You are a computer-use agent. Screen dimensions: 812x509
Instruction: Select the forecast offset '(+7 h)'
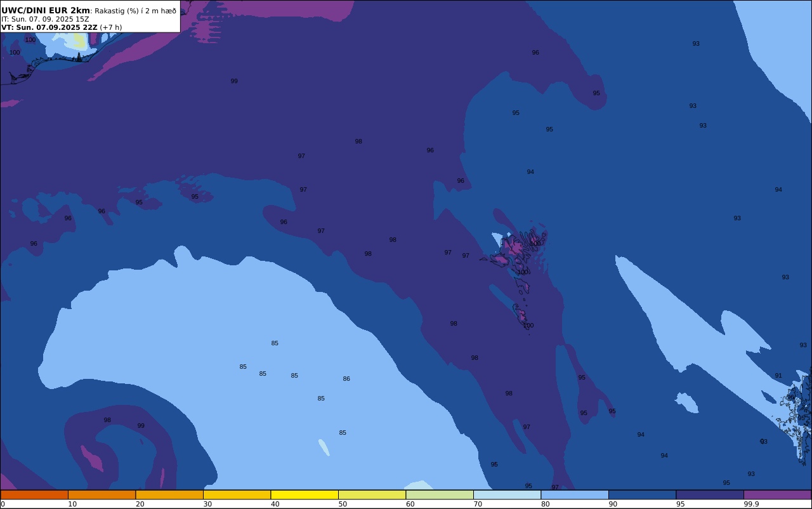[x=111, y=27]
